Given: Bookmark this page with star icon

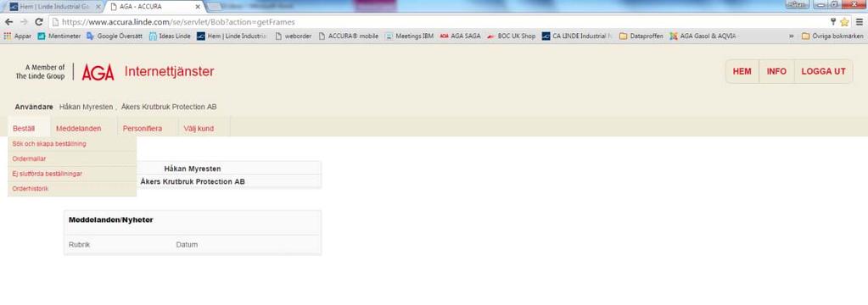Looking at the screenshot, I should tap(844, 22).
